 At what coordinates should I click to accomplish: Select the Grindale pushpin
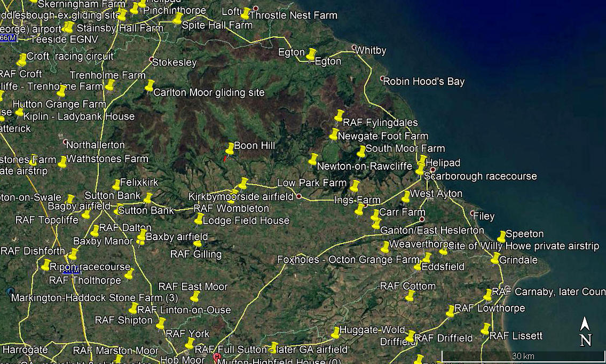pyautogui.click(x=495, y=258)
